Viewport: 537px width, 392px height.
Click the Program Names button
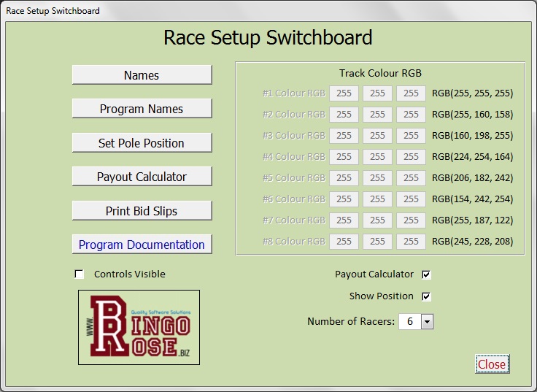[x=142, y=109]
